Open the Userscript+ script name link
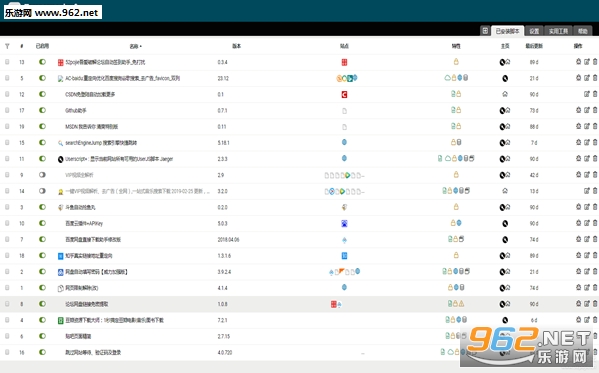Screen dimensions: 599x373 pos(119,159)
